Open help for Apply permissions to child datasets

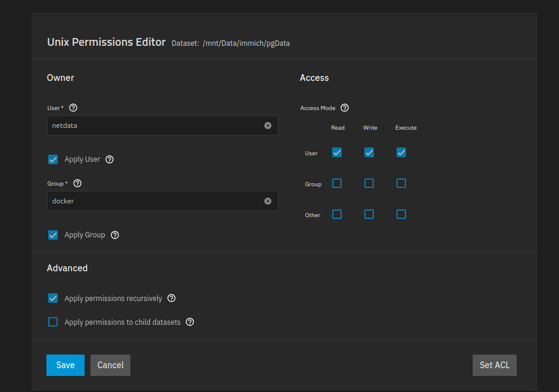[190, 322]
